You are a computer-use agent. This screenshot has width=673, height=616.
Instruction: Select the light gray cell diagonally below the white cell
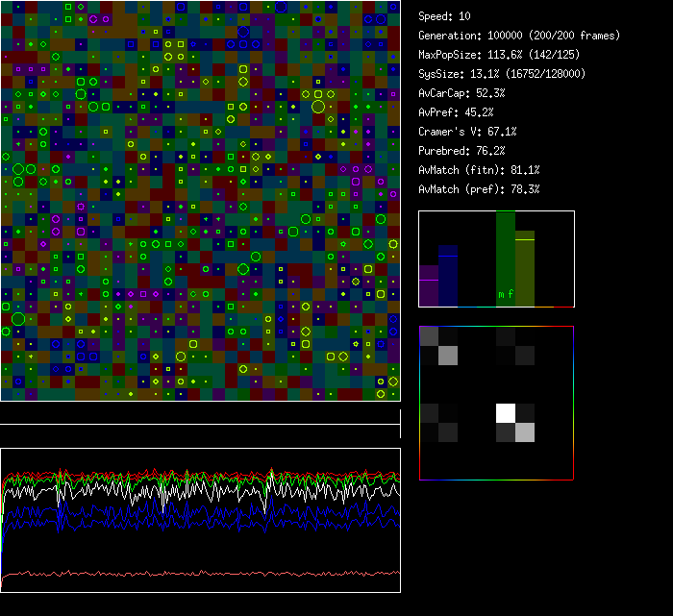coord(525,432)
